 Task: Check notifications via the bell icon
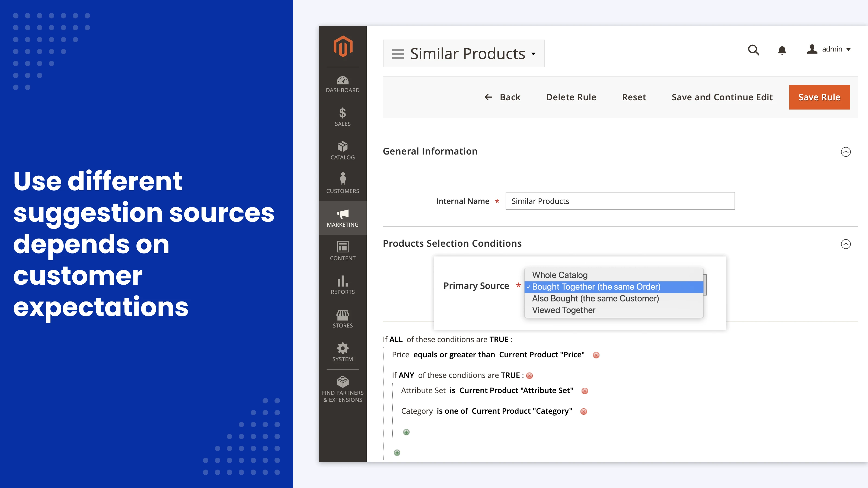tap(782, 50)
